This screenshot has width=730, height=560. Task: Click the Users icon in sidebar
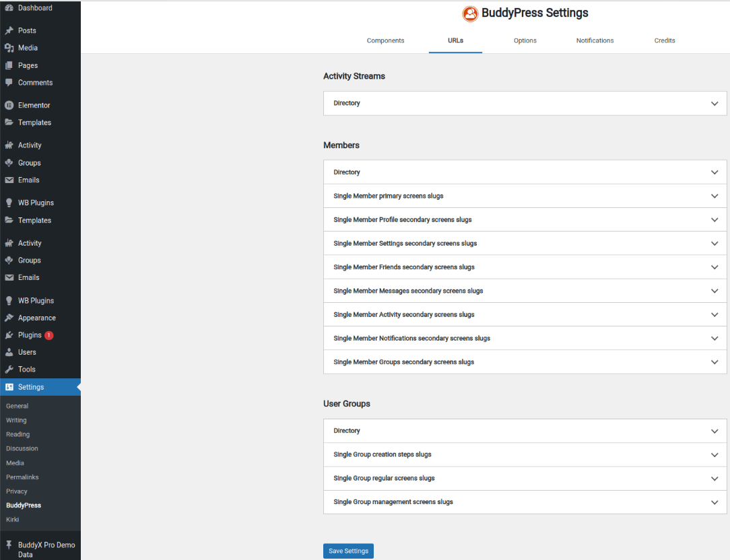coord(9,353)
